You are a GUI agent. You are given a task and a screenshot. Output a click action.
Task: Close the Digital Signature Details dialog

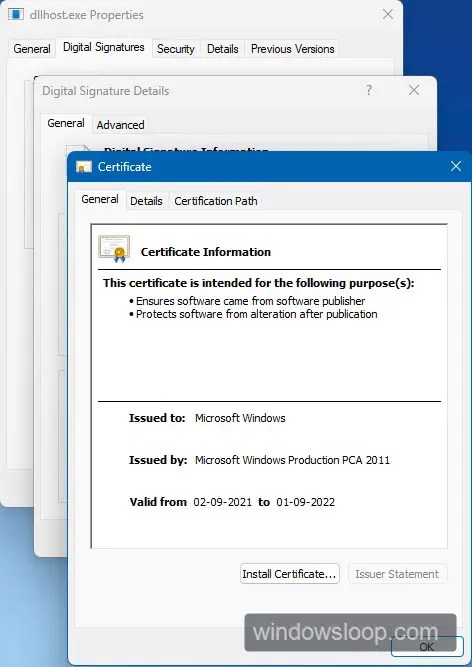click(x=414, y=90)
